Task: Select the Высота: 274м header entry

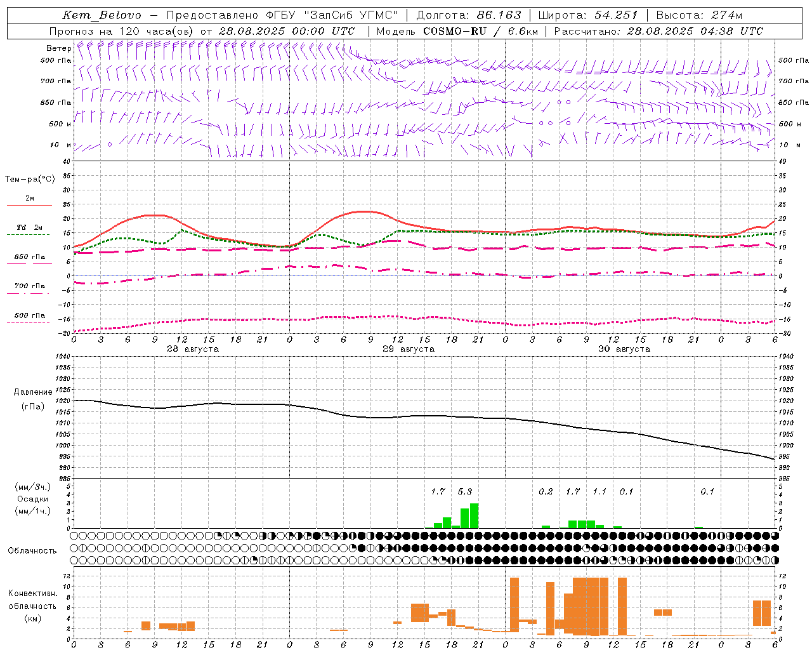Action: (699, 15)
